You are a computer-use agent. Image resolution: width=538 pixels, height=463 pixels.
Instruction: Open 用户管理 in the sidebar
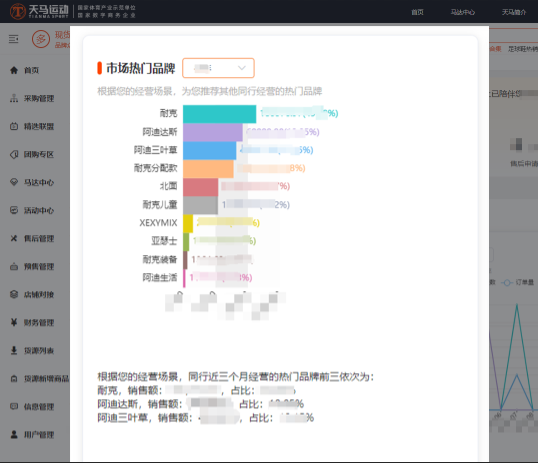(x=32, y=435)
